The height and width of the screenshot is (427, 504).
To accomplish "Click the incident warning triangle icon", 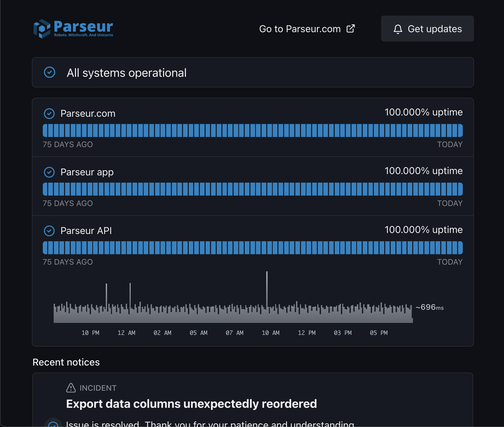I will 71,388.
